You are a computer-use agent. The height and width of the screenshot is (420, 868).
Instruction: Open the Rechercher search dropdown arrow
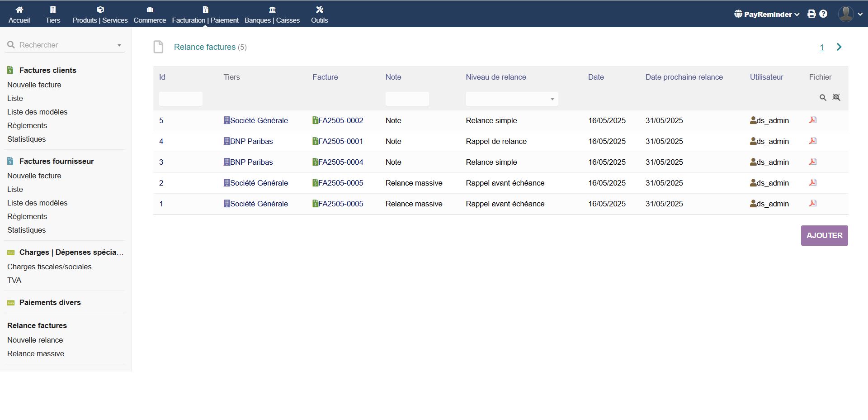click(119, 45)
